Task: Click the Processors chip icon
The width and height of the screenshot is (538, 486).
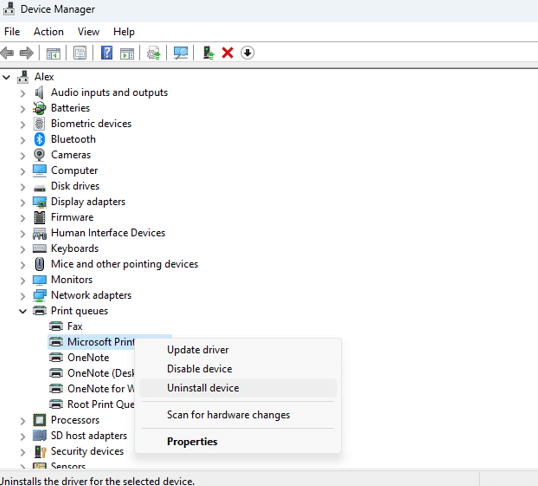Action: [x=39, y=420]
